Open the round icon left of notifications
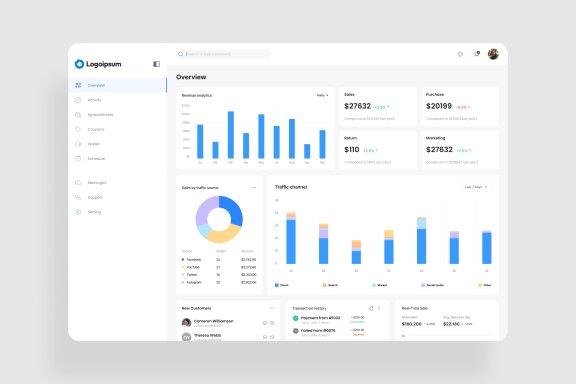This screenshot has width=576, height=384. click(x=460, y=54)
